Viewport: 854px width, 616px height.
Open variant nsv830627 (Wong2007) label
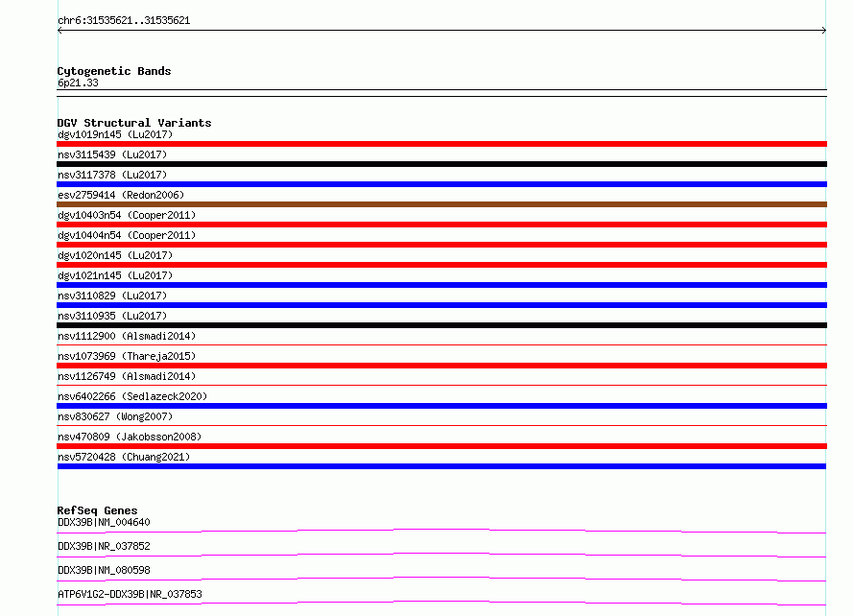coord(115,416)
